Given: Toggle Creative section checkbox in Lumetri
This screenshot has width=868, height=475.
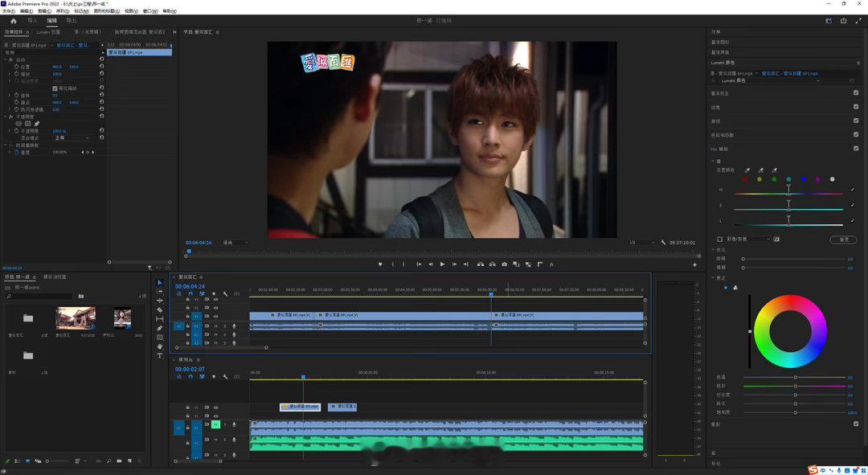Looking at the screenshot, I should click(856, 106).
